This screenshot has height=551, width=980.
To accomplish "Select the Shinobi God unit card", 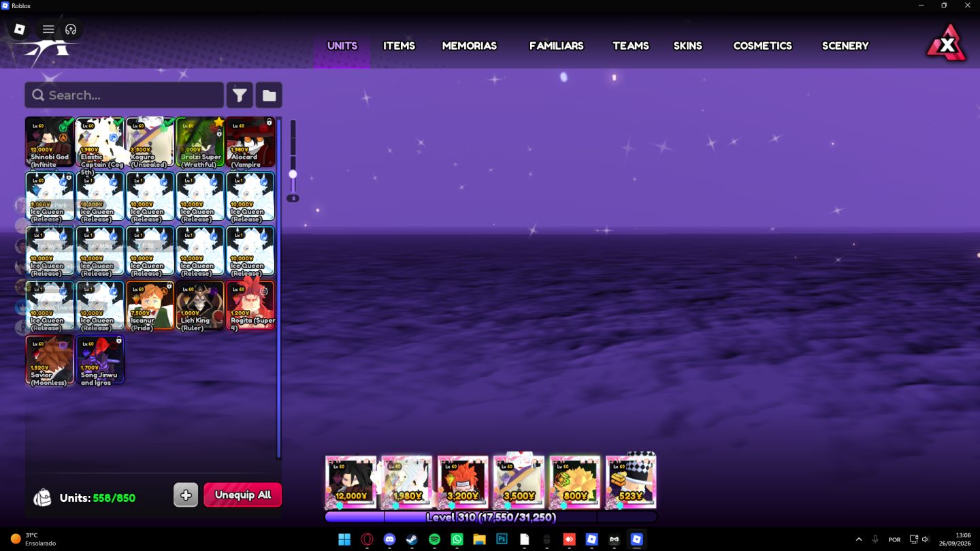I will click(50, 142).
